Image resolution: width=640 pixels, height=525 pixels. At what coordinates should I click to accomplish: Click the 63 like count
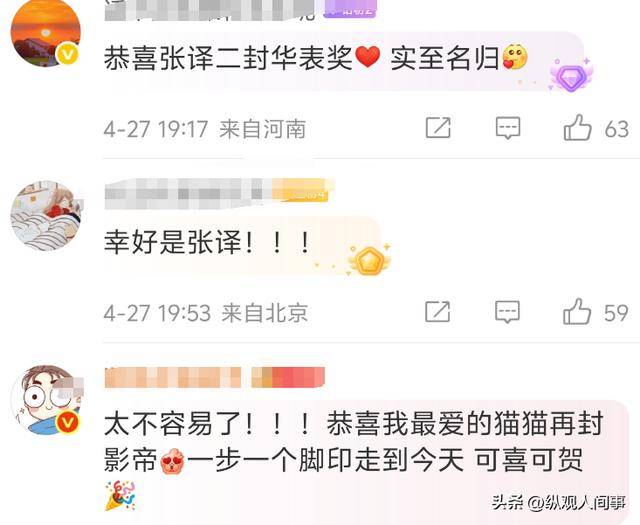pos(616,129)
